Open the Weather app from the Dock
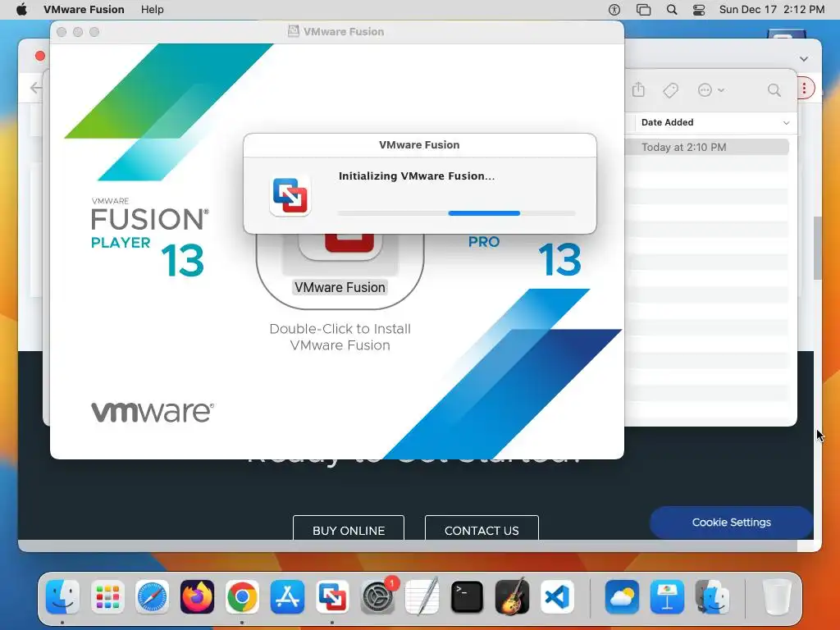Viewport: 840px width, 630px height. tap(622, 596)
